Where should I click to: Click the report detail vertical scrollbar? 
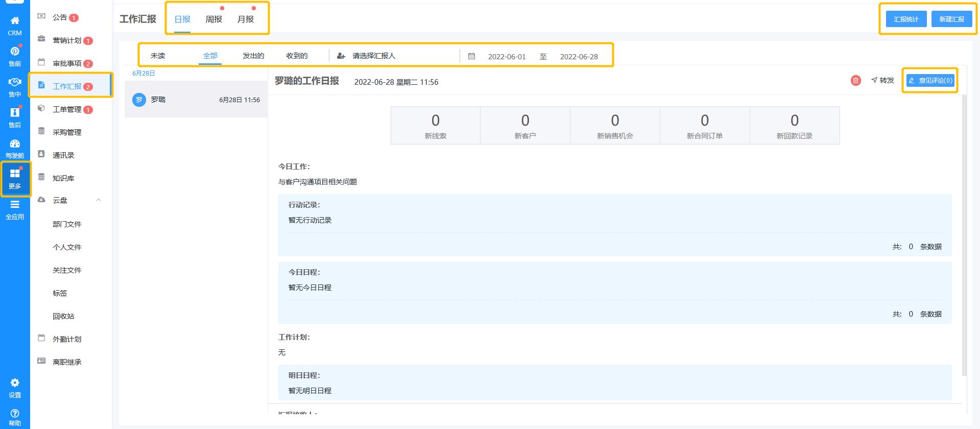(x=965, y=235)
